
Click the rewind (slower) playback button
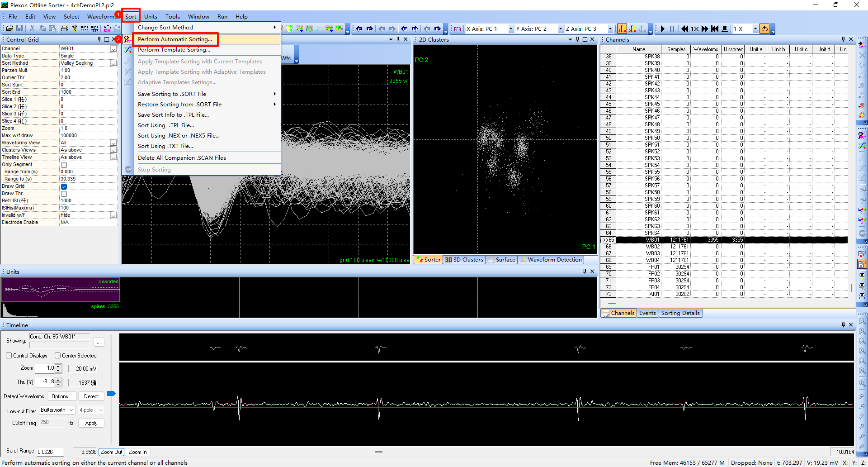684,29
